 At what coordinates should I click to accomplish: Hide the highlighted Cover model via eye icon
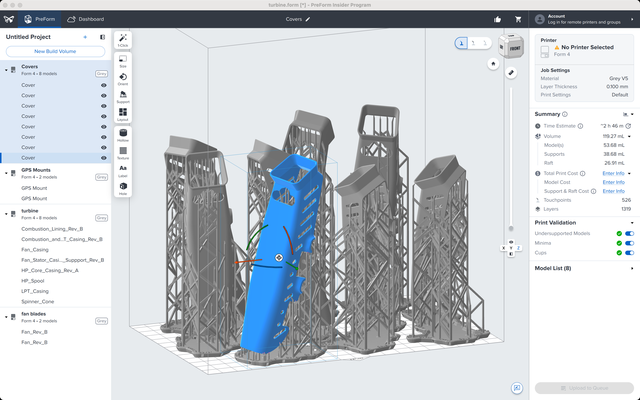tap(104, 158)
